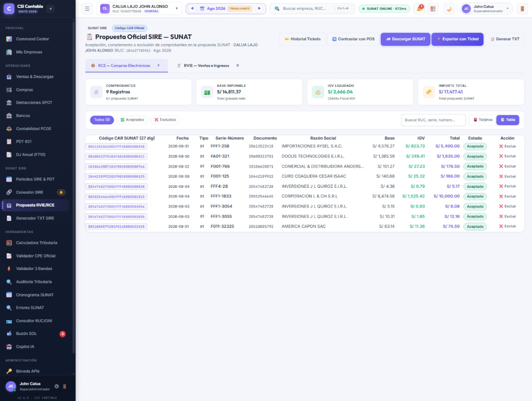Viewport: 532px width, 401px height.
Task: Open Propuesta RVIE/RCE in sidebar
Action: pos(35,205)
